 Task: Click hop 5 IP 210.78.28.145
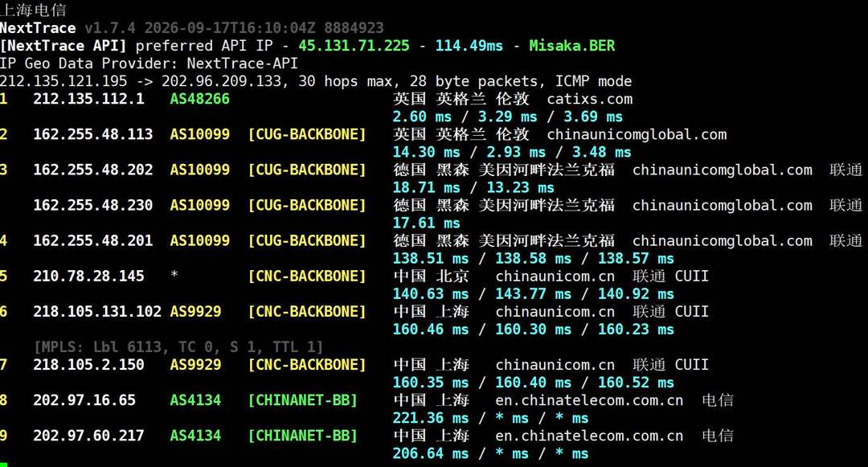88,277
